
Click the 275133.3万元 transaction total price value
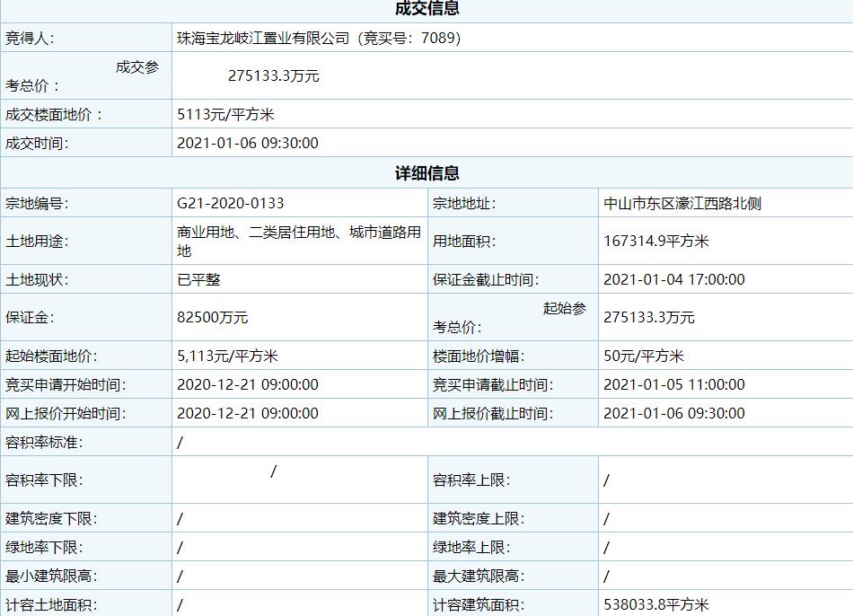click(x=273, y=76)
